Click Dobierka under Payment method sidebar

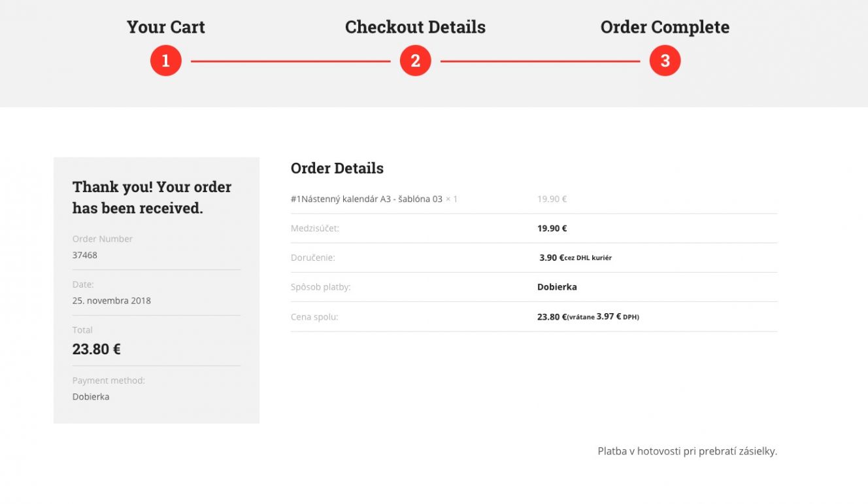coord(91,397)
